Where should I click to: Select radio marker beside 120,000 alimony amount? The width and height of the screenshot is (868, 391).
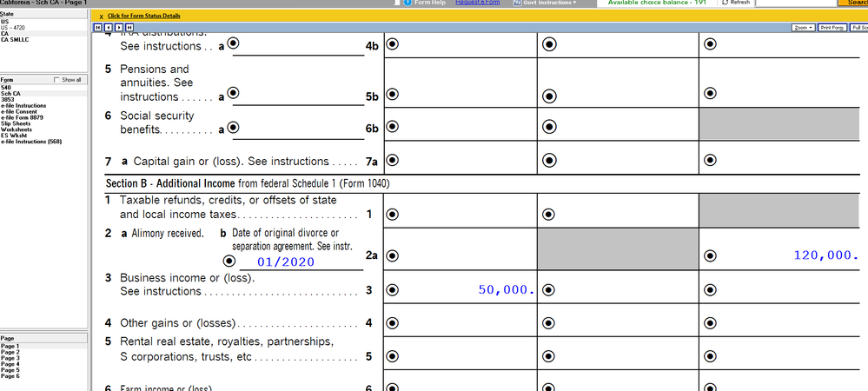(710, 255)
